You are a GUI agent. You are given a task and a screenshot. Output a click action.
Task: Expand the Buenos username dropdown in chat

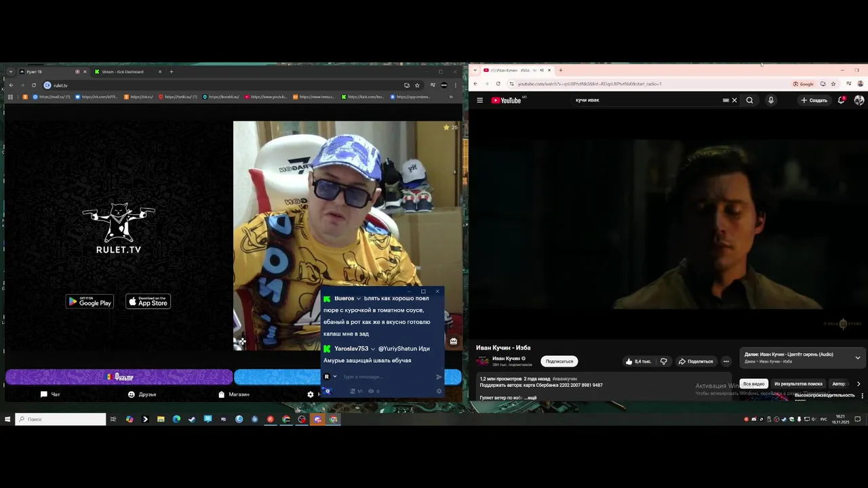point(359,299)
